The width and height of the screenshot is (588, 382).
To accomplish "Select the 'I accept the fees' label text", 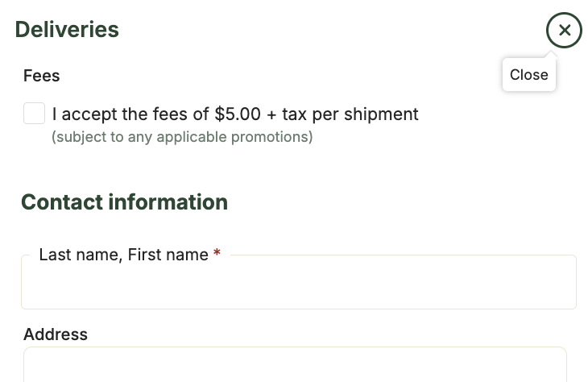I will point(235,114).
